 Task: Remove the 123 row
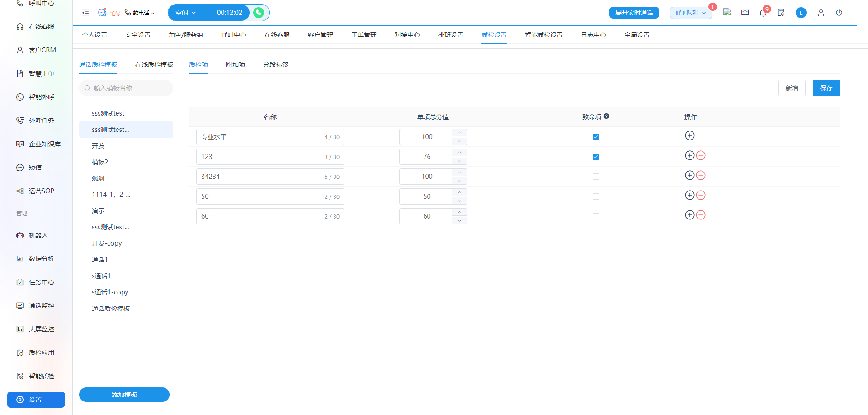701,155
